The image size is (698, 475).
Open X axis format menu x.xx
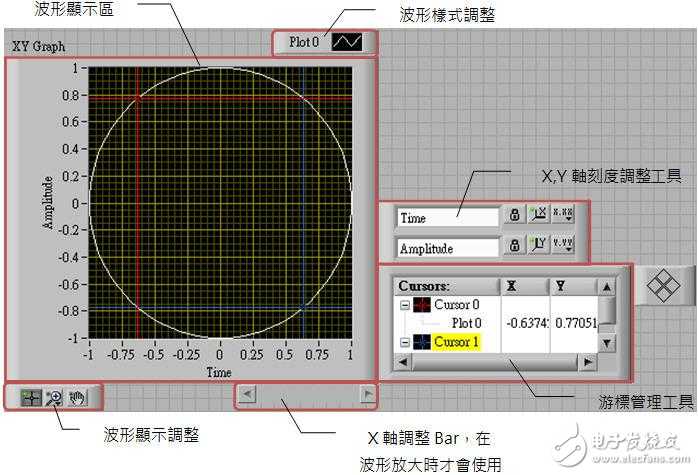point(563,214)
